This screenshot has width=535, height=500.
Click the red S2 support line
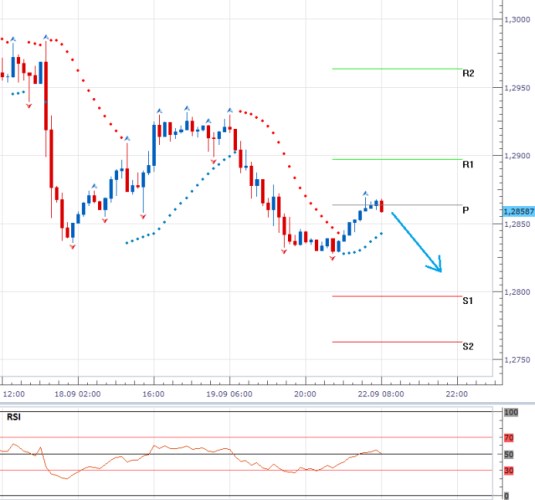[397, 342]
